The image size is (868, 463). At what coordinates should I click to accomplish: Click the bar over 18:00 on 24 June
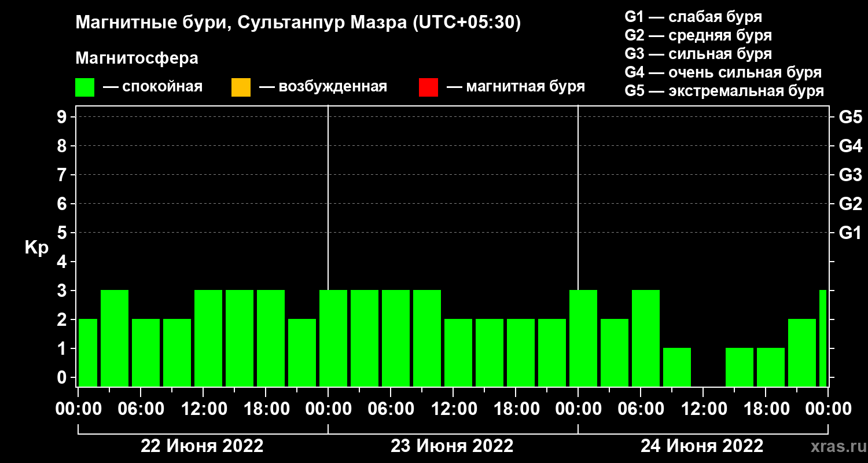pos(771,367)
